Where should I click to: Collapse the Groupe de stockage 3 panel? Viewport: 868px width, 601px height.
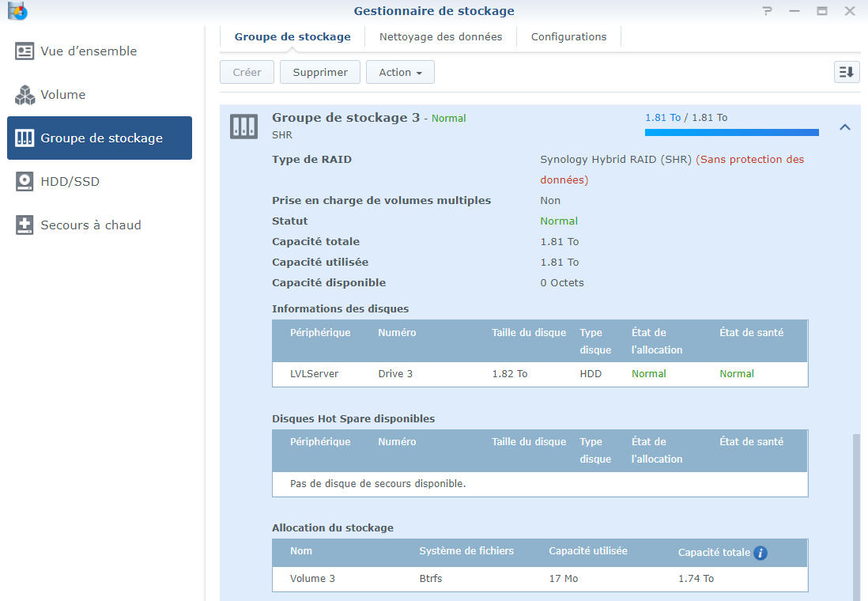pos(844,127)
